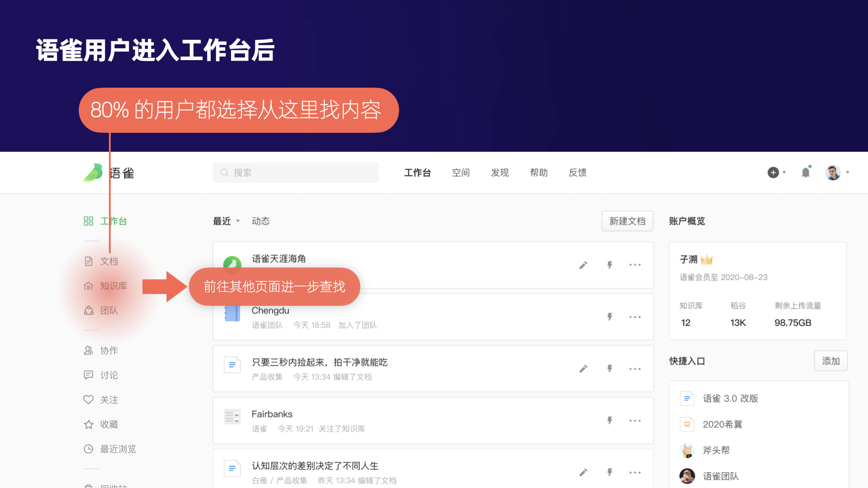Image resolution: width=868 pixels, height=488 pixels.
Task: Switch to the 动态 tab
Action: (260, 221)
